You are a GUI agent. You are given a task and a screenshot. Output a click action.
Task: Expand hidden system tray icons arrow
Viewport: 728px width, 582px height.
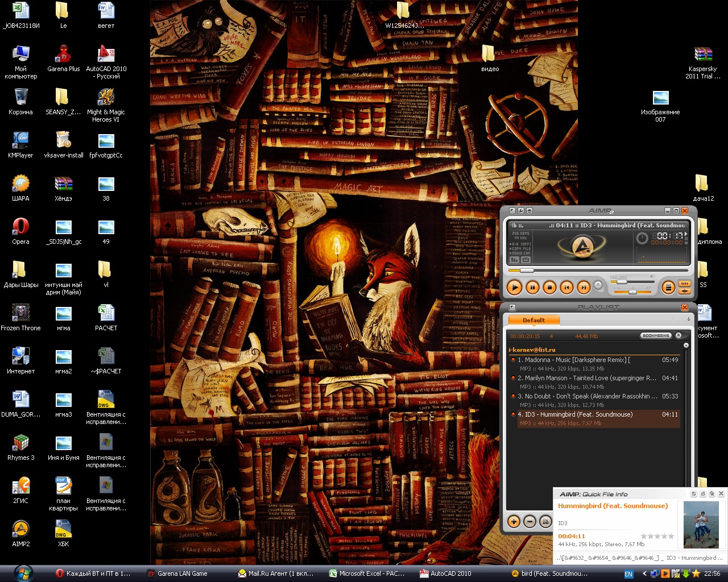coord(644,574)
